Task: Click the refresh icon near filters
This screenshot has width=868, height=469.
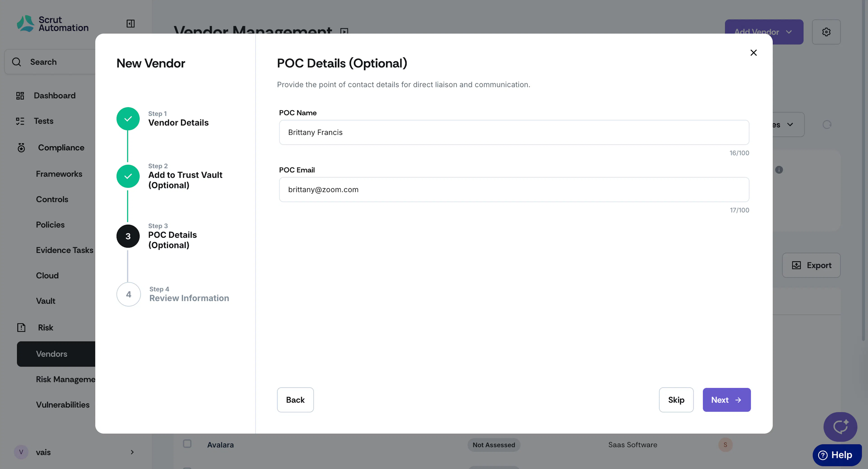Action: pos(827,125)
